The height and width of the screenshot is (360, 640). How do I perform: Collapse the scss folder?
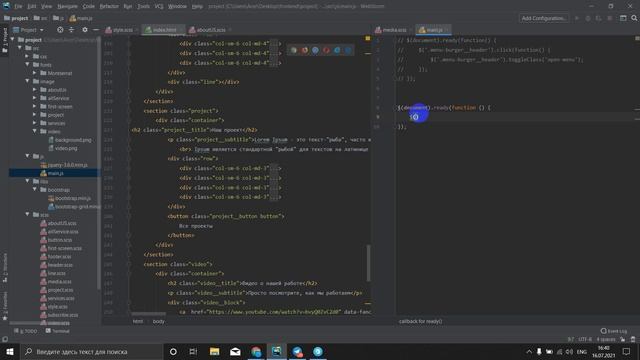tap(27, 214)
